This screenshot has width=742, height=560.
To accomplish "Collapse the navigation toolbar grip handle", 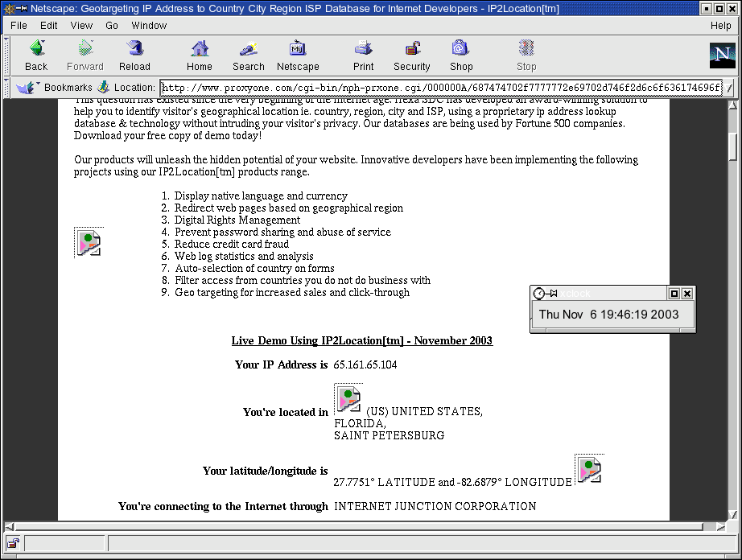I will [x=6, y=56].
